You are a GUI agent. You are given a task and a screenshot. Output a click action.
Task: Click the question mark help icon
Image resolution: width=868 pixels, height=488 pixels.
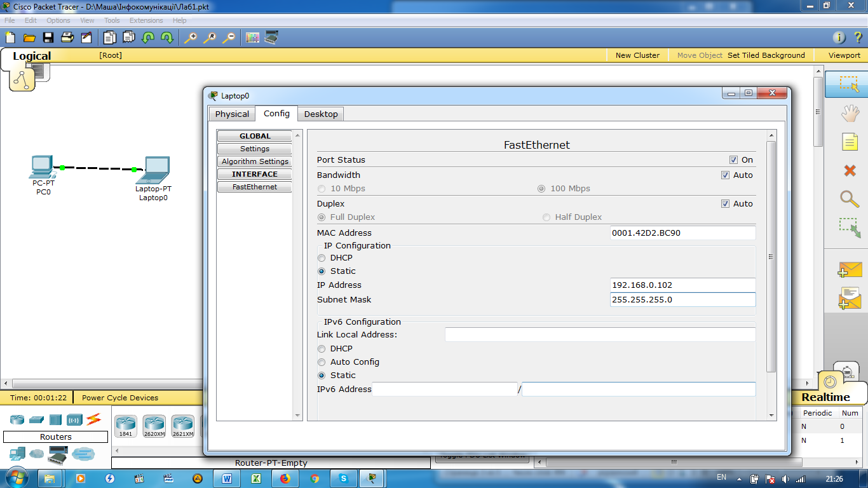coord(858,37)
